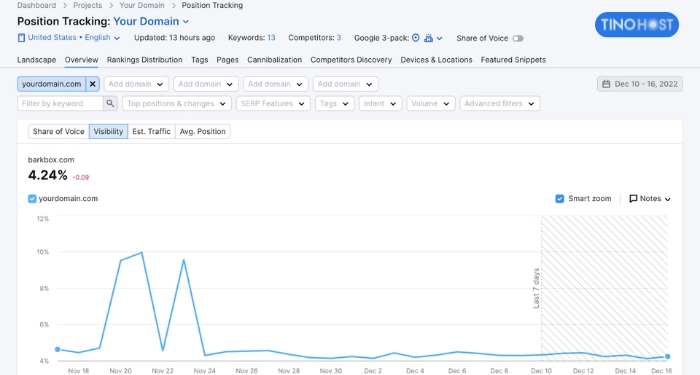Switch to the Cannibalization tab
Screen dimensions: 700x375
pos(275,60)
